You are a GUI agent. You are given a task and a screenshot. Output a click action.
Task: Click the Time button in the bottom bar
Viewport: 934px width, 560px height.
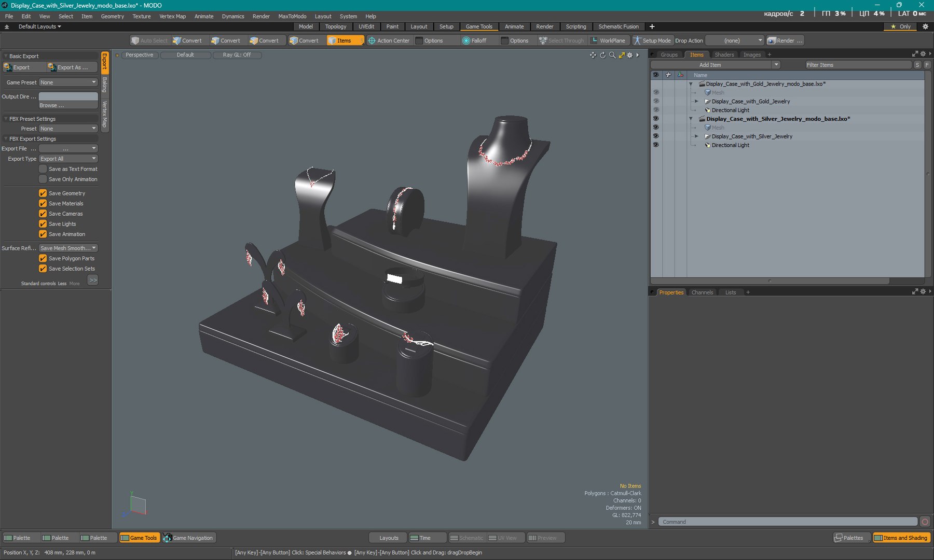[x=428, y=538]
